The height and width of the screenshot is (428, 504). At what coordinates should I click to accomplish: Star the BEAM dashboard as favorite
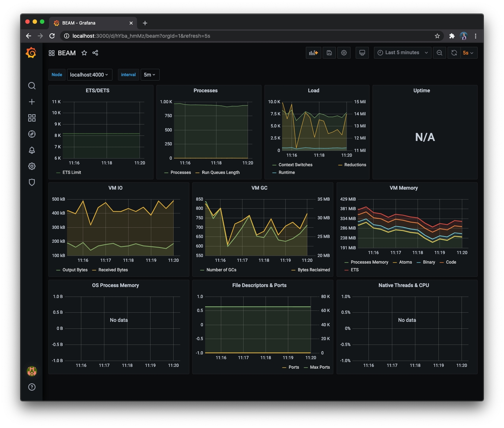[84, 53]
